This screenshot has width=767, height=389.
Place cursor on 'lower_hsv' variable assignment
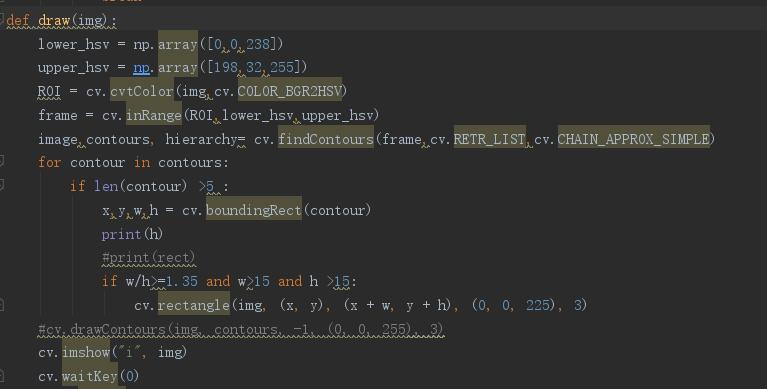coord(73,45)
